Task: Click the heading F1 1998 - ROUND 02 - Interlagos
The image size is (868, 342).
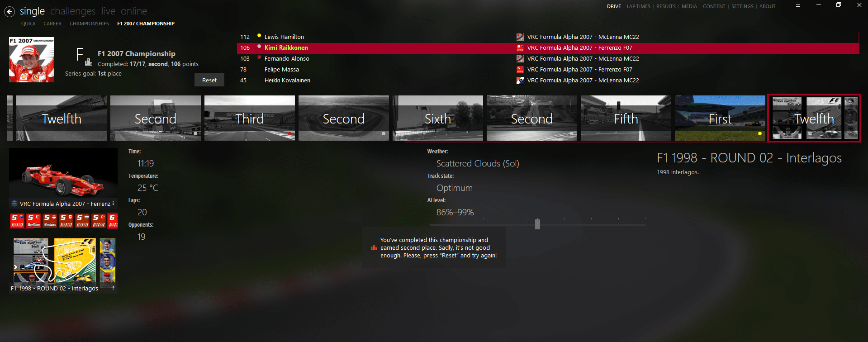Action: click(x=749, y=158)
